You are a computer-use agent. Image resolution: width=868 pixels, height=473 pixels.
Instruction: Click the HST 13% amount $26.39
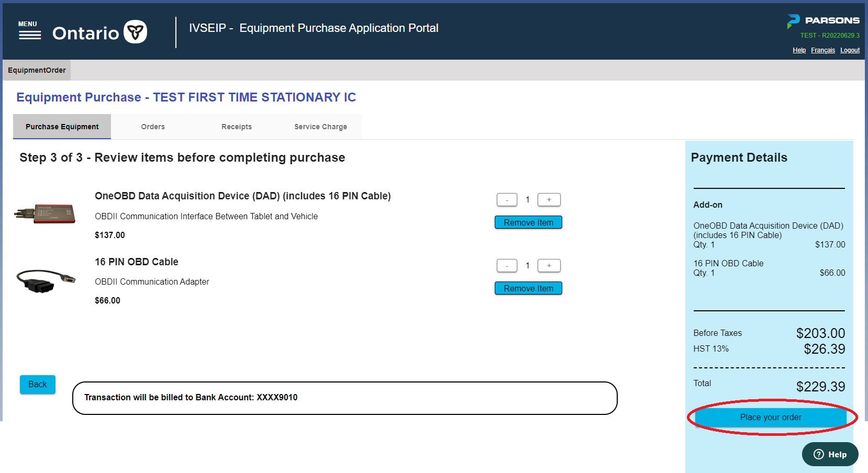pos(825,349)
